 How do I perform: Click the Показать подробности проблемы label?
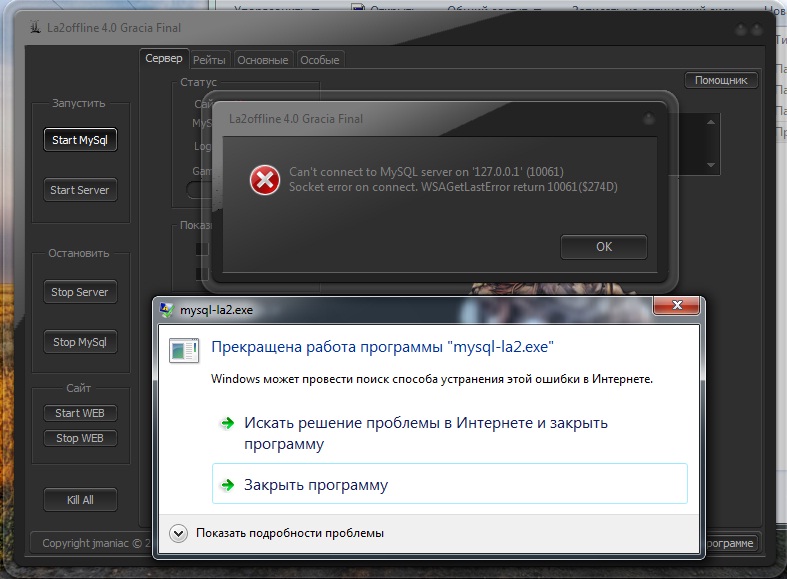pyautogui.click(x=290, y=533)
